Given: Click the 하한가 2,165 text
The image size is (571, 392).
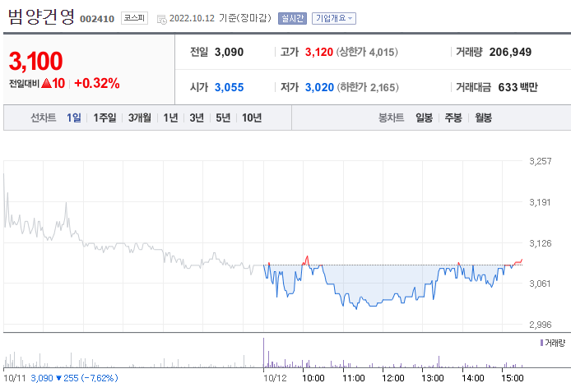Looking at the screenshot, I should click(368, 87).
